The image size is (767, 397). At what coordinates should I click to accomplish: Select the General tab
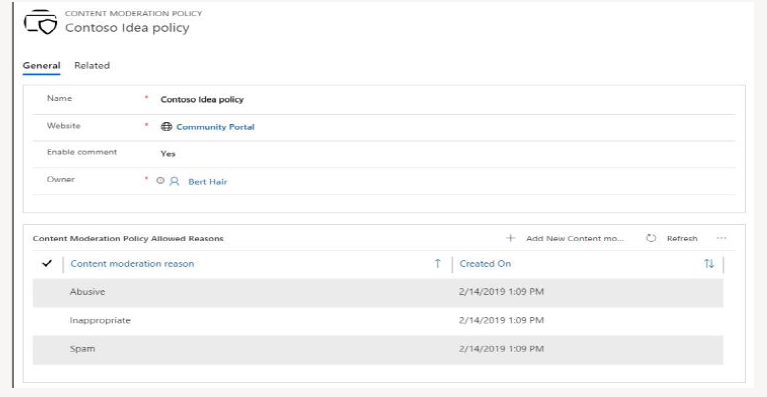42,66
